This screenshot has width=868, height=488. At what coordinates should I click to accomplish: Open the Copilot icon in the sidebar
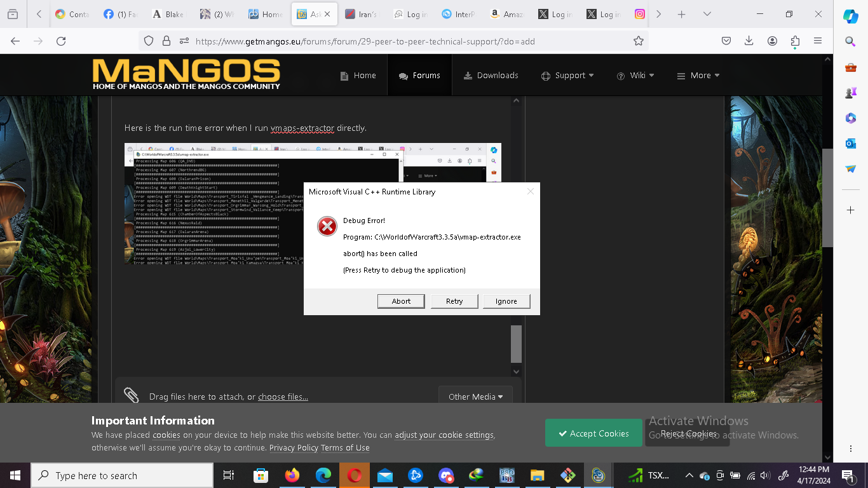pos(850,17)
